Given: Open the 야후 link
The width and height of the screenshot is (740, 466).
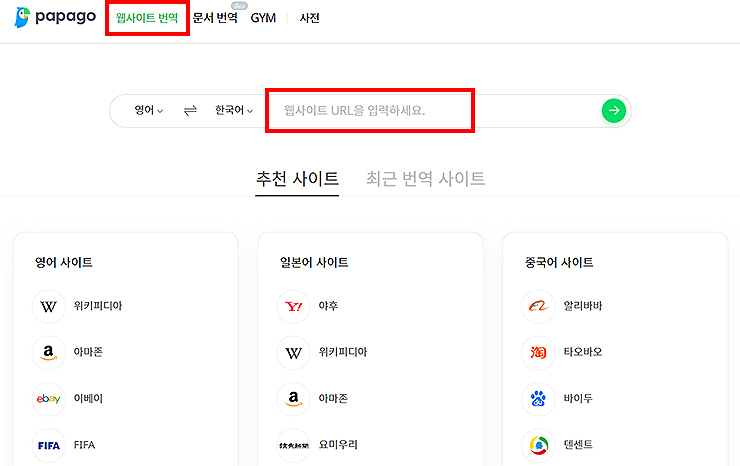Looking at the screenshot, I should coord(328,306).
